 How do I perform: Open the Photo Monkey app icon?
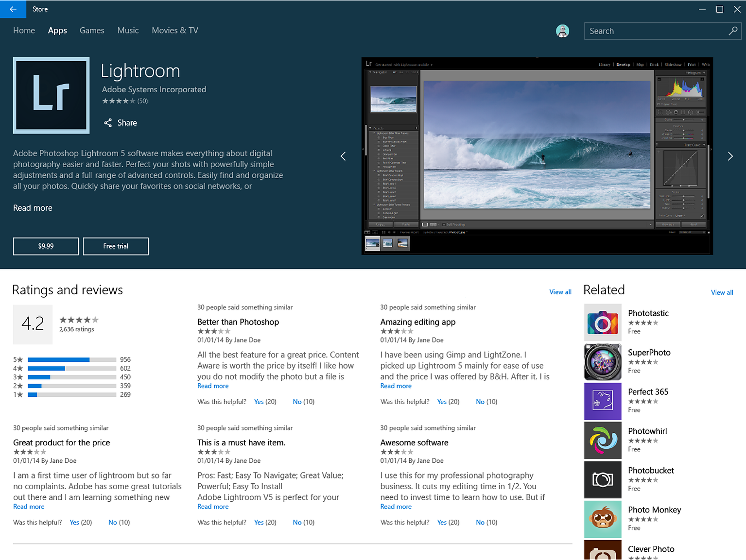click(x=603, y=519)
